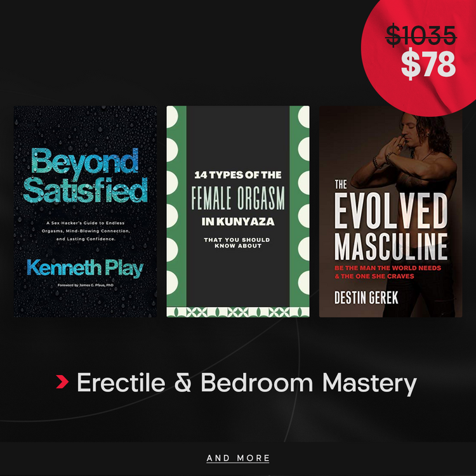Click the 'That you should know about' text

pyautogui.click(x=237, y=243)
